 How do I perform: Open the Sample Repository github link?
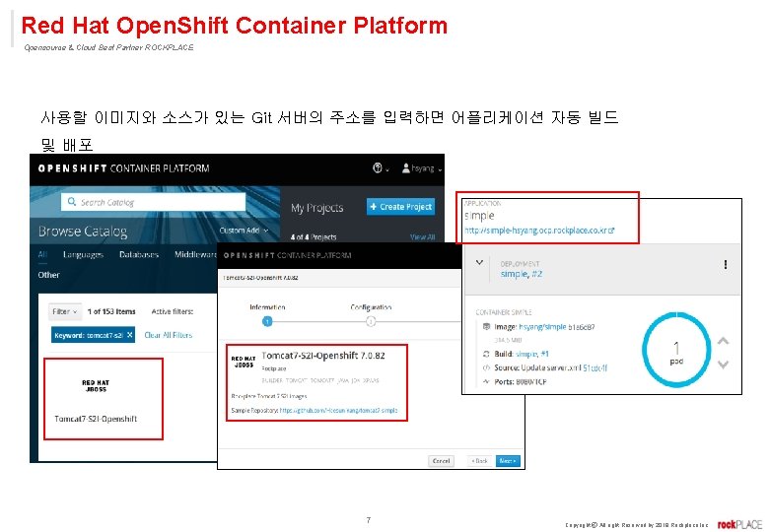click(x=338, y=411)
